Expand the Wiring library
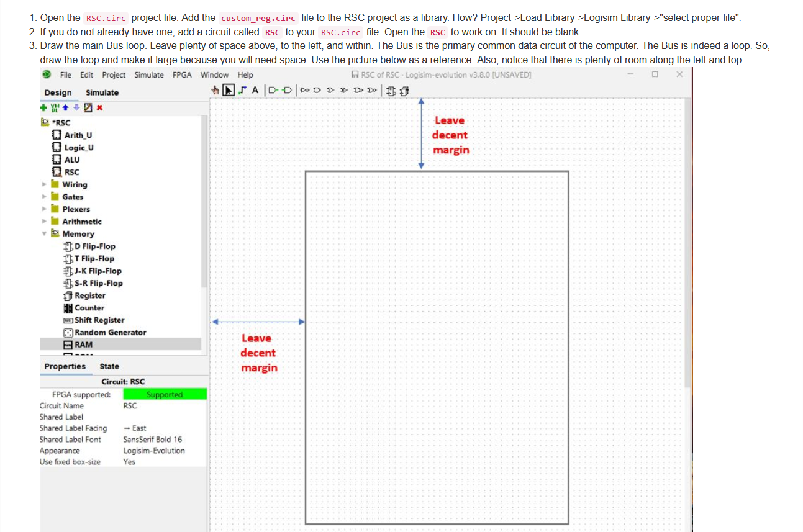Viewport: 803px width, 532px height. pos(44,184)
